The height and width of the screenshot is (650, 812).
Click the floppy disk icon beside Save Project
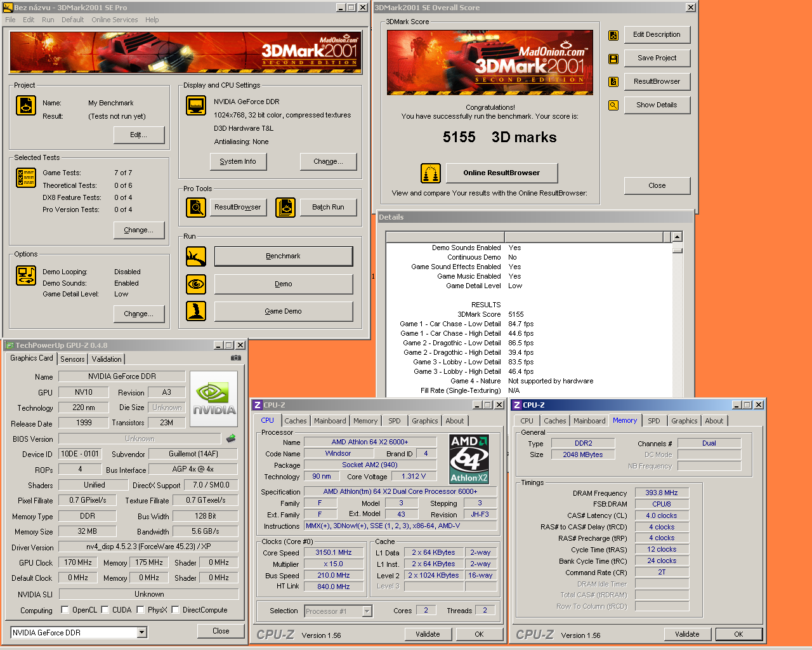(613, 58)
